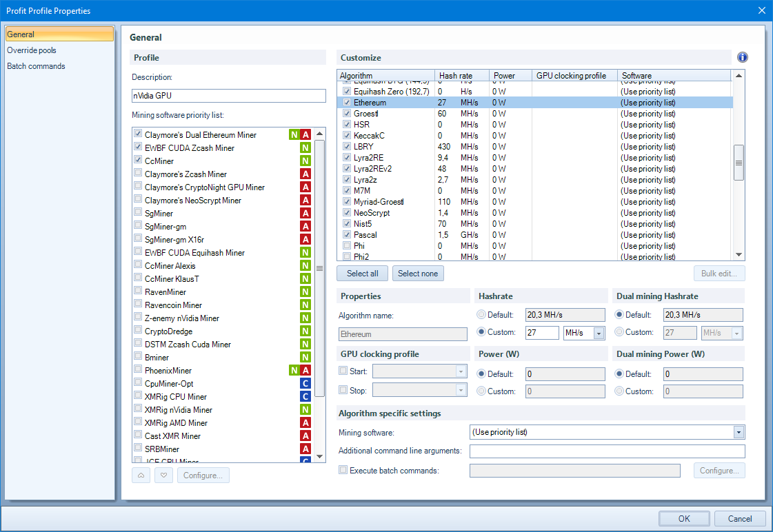Click the Hash rate column header
The height and width of the screenshot is (532, 773).
pos(462,75)
